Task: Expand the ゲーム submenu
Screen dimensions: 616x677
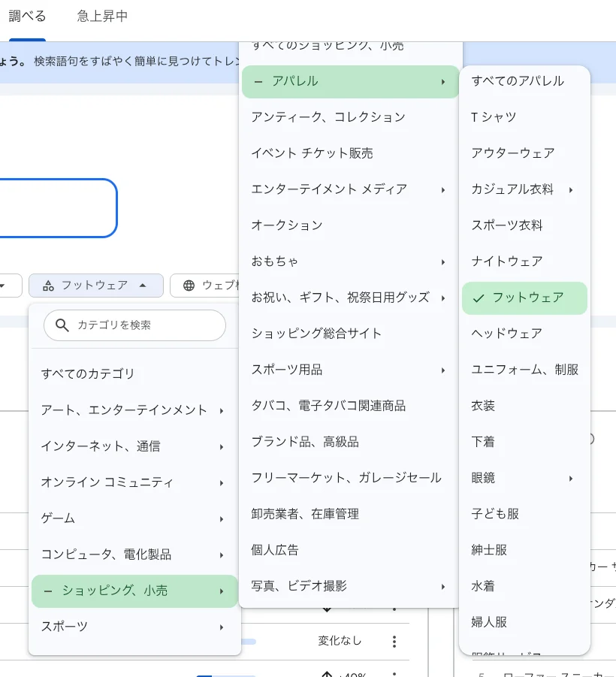Action: click(134, 518)
